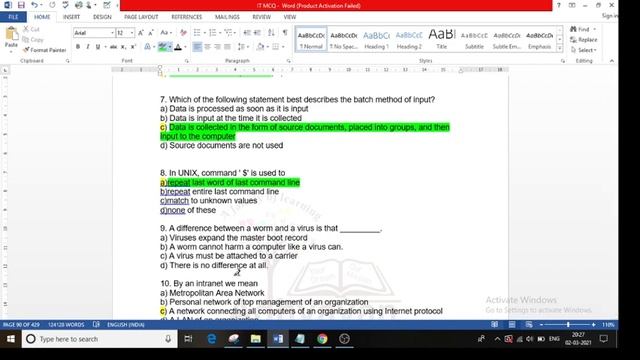Switch to Web Layout view icon
Image resolution: width=640 pixels, height=360 pixels.
pos(529,324)
